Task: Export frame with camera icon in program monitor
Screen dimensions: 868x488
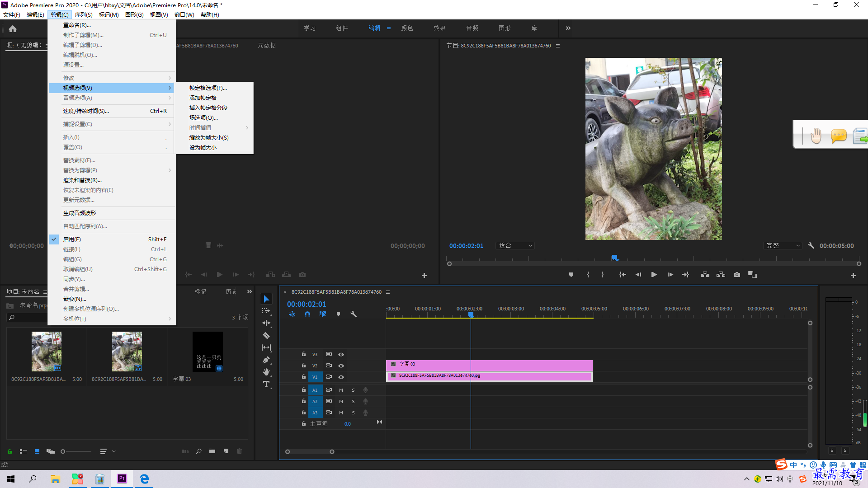Action: click(737, 275)
